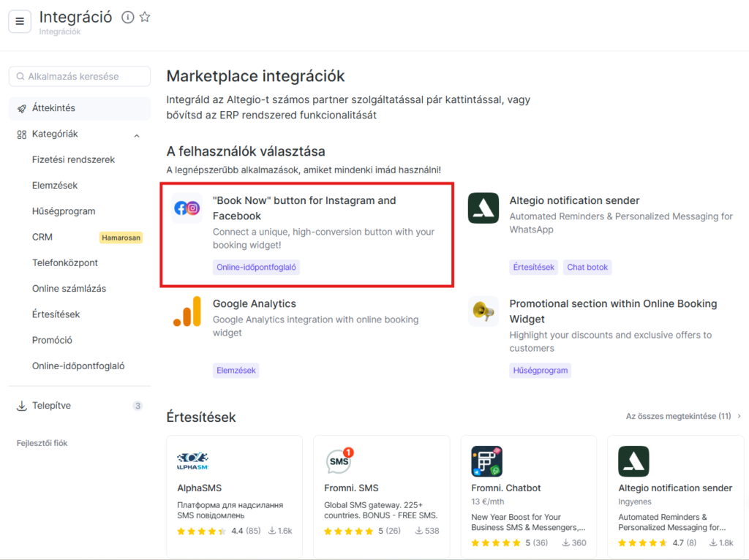Open the hamburger menu button
Screen dimensions: 749x560
[20, 21]
